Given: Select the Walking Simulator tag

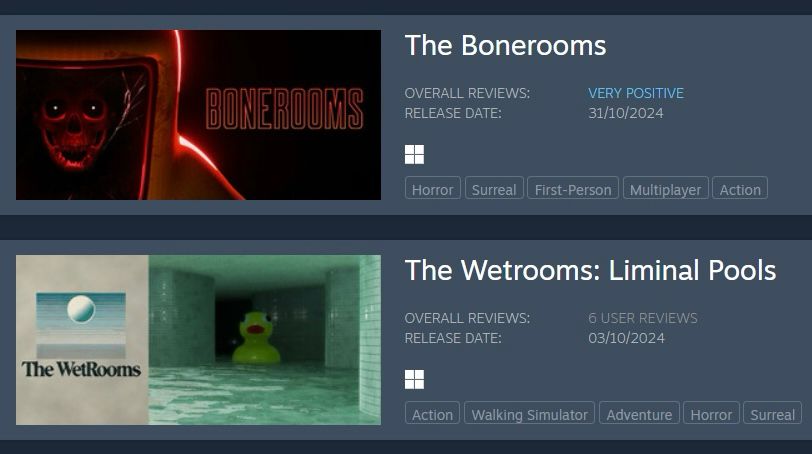Looking at the screenshot, I should click(529, 414).
